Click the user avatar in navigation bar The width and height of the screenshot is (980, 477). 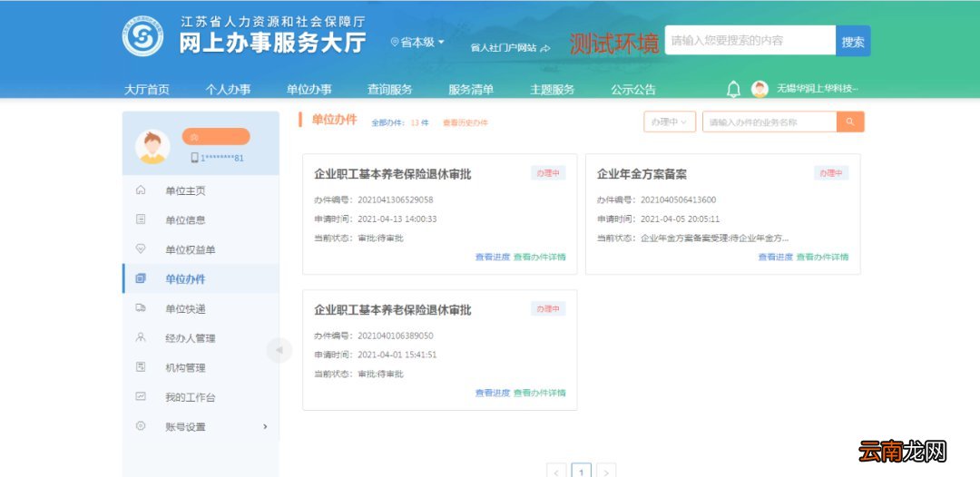759,89
